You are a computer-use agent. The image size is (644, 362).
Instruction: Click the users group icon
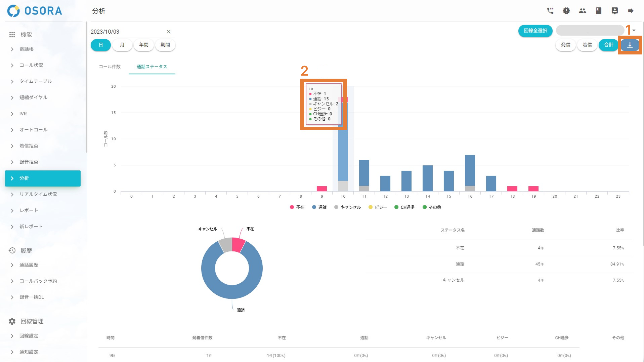(582, 11)
